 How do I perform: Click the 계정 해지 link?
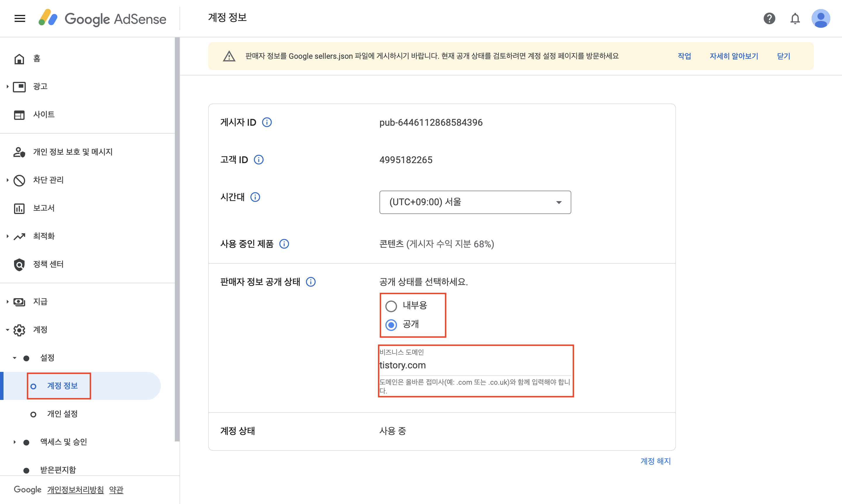pyautogui.click(x=655, y=461)
